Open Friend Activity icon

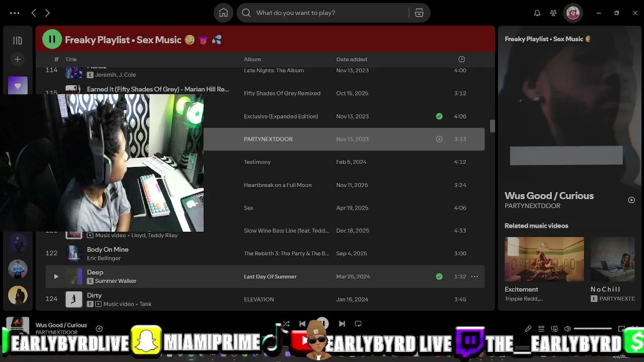[553, 13]
